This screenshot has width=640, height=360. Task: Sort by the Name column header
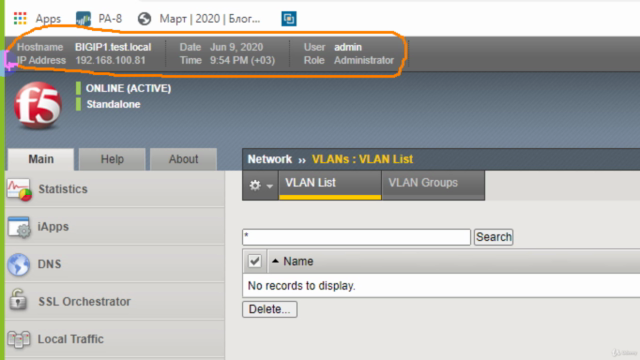click(x=298, y=261)
